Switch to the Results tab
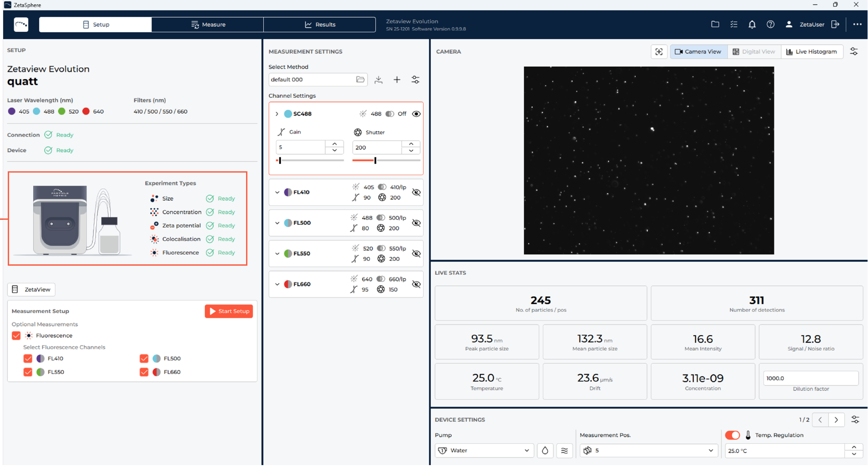This screenshot has width=868, height=466. point(320,25)
